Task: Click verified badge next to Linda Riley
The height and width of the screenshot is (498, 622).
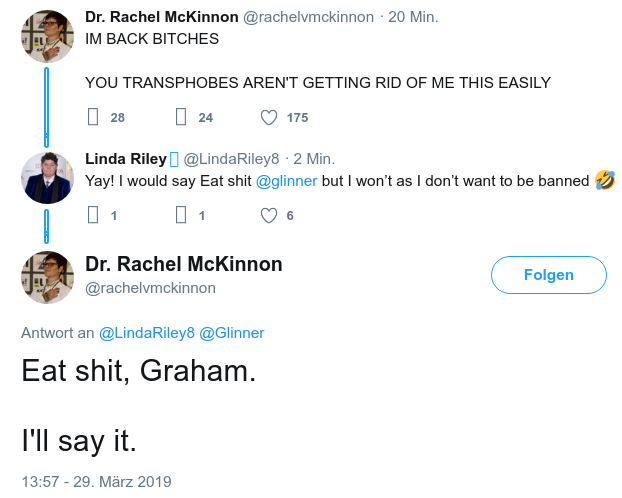Action: (x=173, y=159)
